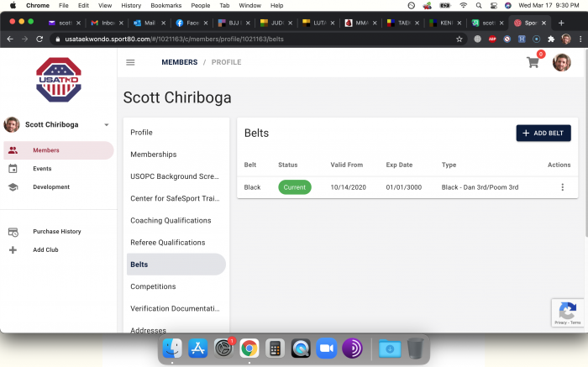Bookmark page with the star icon
This screenshot has height=367, width=588.
click(459, 39)
